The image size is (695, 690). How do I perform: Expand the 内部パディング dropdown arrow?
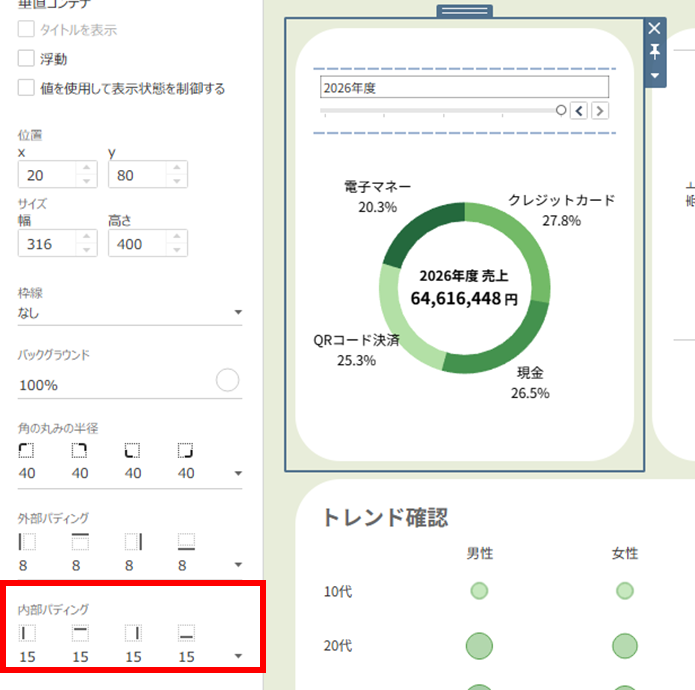pyautogui.click(x=237, y=657)
